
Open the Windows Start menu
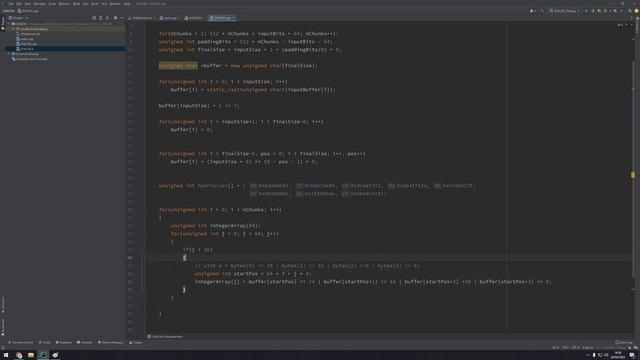pos(6,356)
